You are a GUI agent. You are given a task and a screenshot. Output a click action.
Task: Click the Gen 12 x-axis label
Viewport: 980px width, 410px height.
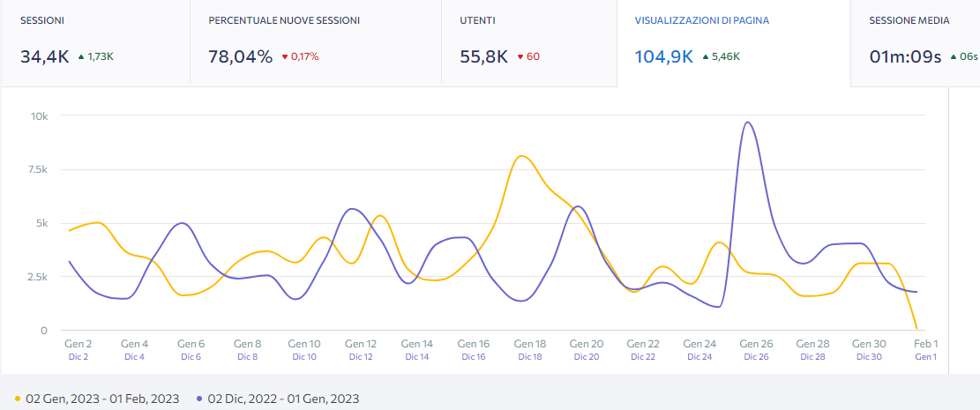361,344
